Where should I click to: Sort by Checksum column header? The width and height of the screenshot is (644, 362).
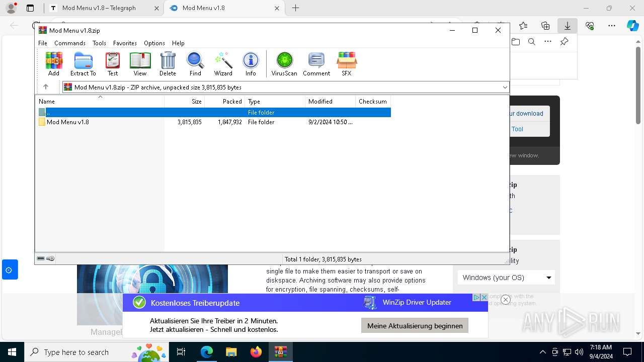click(x=373, y=102)
